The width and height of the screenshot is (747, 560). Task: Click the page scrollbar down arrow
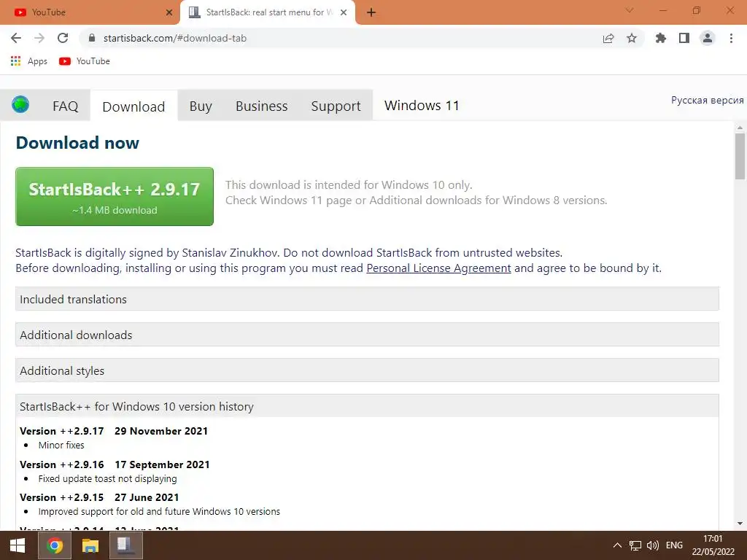coord(740,524)
